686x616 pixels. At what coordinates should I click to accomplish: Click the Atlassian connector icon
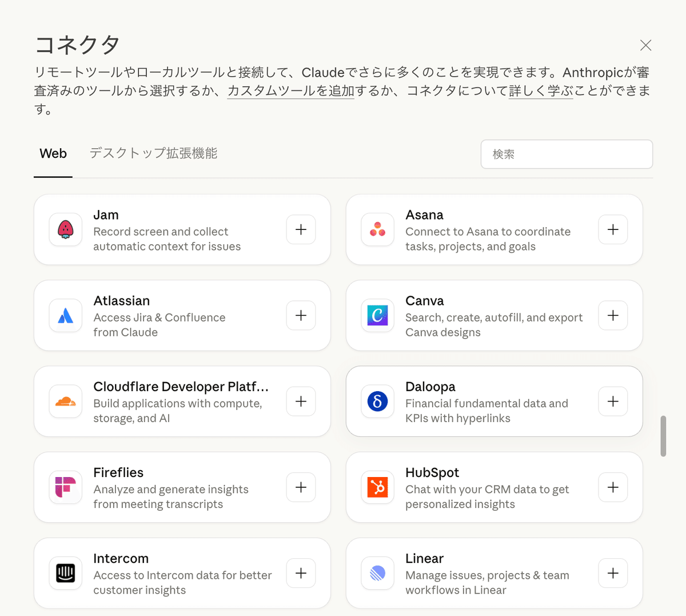[x=65, y=316]
